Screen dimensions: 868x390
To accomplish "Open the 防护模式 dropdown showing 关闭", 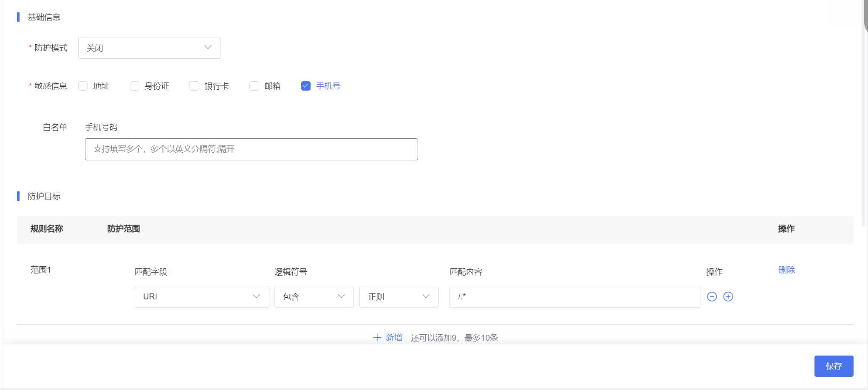I will tap(149, 48).
